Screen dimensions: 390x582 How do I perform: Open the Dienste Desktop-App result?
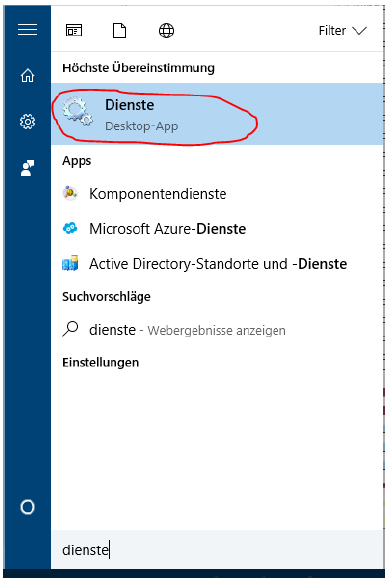tap(217, 114)
